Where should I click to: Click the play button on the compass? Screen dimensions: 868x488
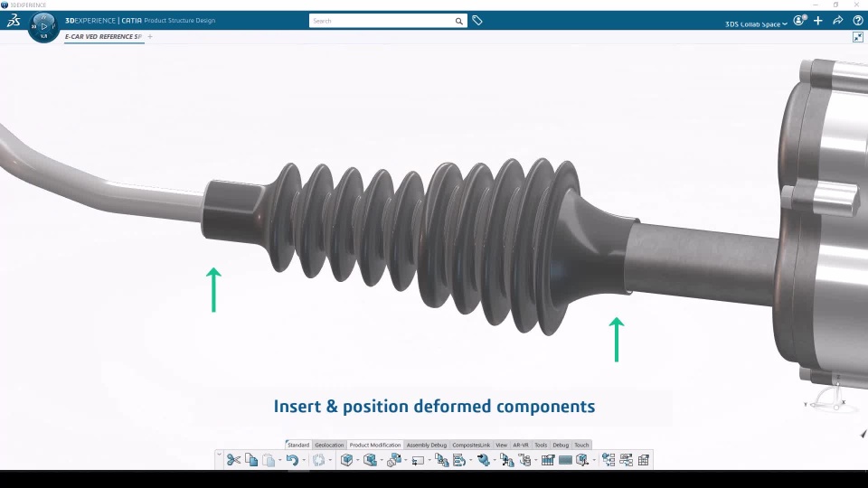(x=43, y=26)
